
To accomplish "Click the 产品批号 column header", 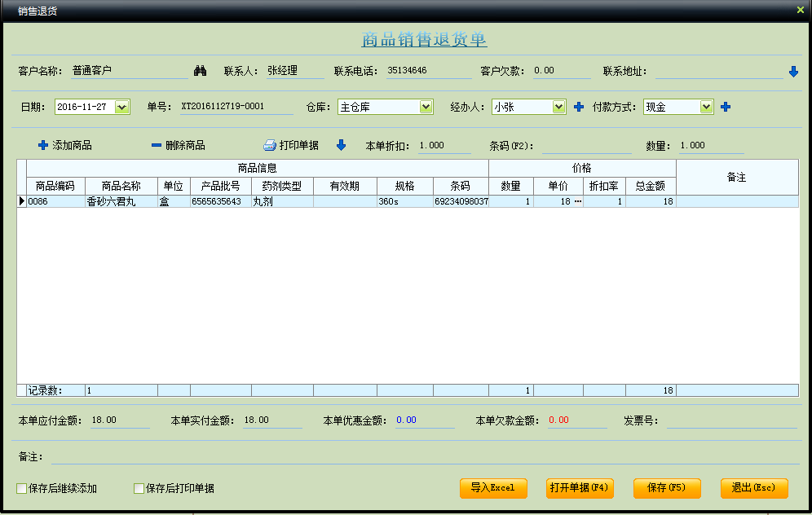I will 221,186.
